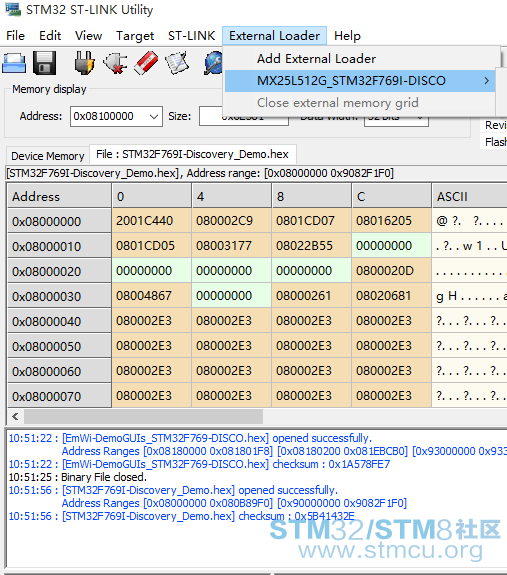Click cell value 08016205
The width and height of the screenshot is (507, 575).
coord(391,221)
